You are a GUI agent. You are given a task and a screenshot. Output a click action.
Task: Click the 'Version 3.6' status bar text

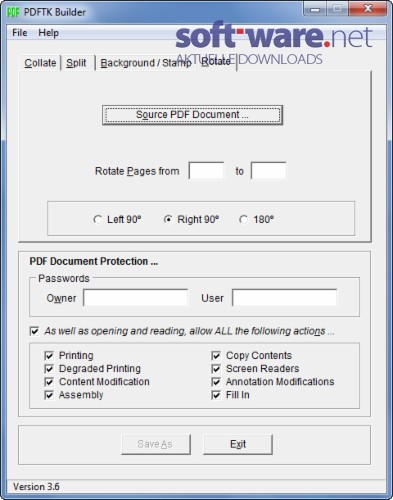pos(36,487)
